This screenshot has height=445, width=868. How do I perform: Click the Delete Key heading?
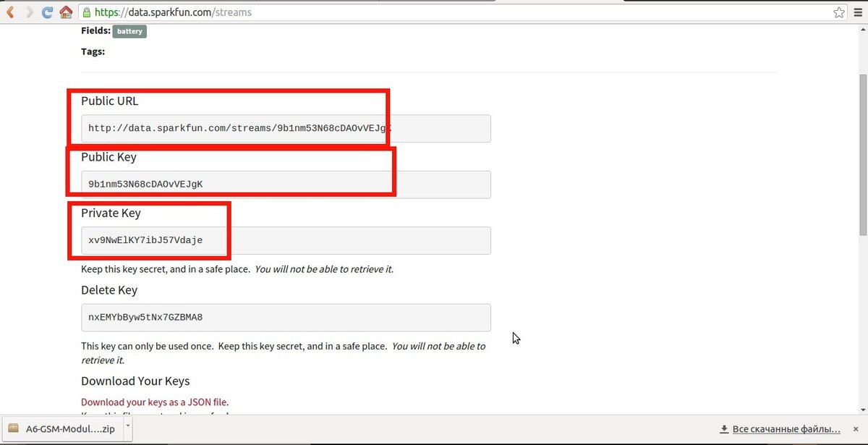coord(109,290)
